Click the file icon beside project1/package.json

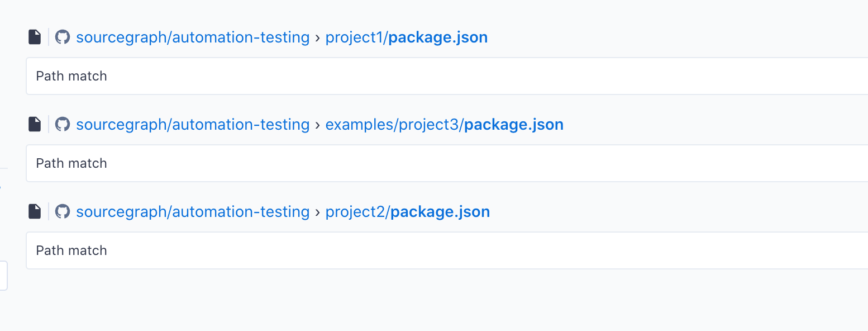(x=35, y=37)
